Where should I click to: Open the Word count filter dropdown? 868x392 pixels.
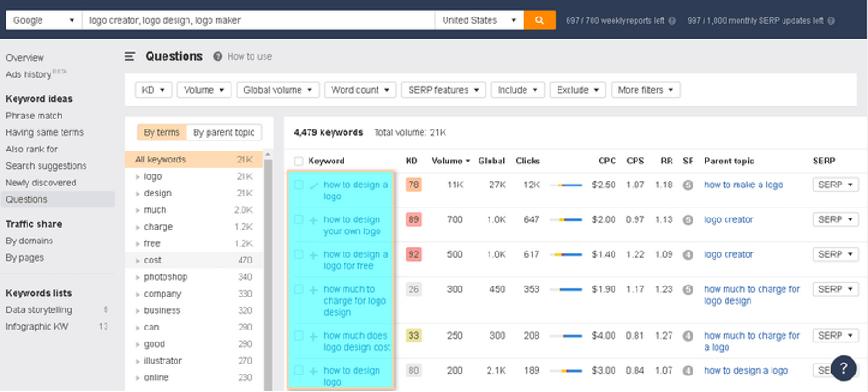pyautogui.click(x=360, y=90)
